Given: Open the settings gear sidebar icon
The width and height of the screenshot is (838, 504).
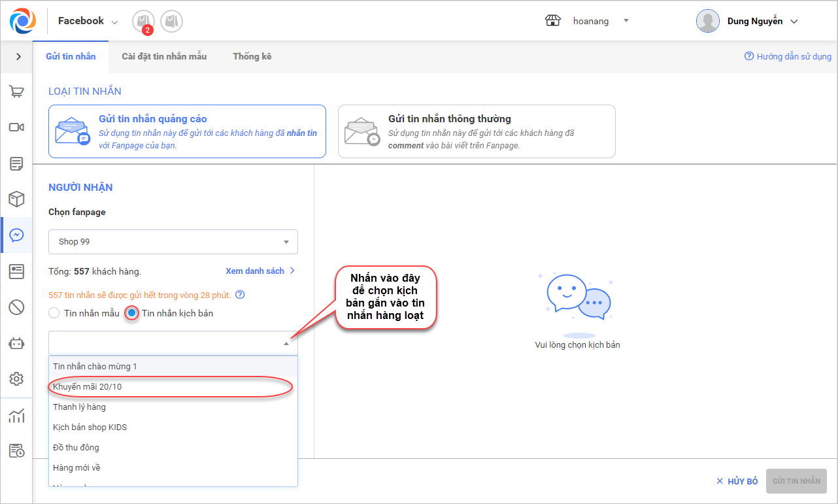Looking at the screenshot, I should click(x=16, y=379).
